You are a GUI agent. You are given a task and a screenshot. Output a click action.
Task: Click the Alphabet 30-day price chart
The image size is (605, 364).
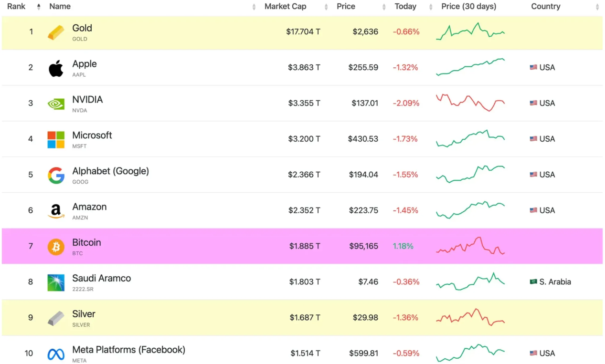pyautogui.click(x=470, y=174)
